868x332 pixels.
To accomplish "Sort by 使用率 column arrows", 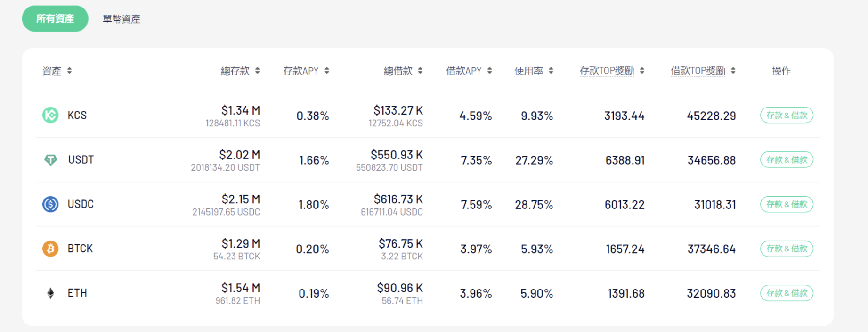I will click(551, 71).
